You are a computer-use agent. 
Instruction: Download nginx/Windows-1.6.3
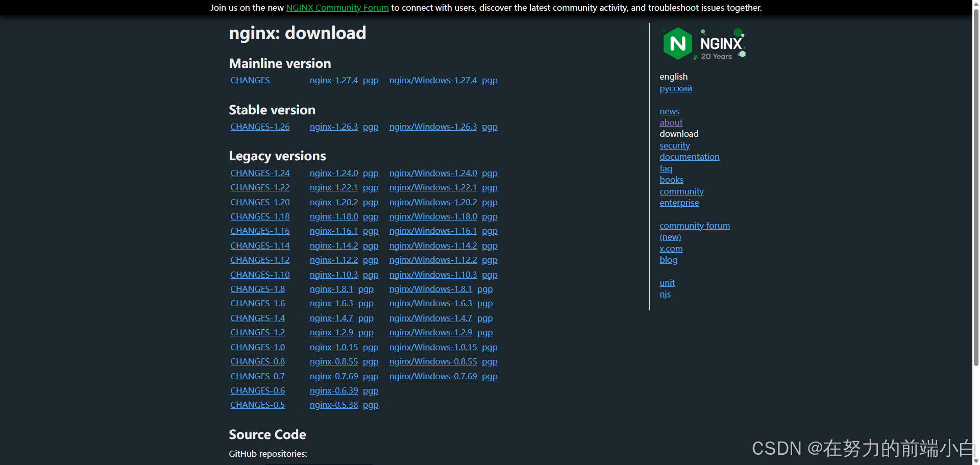tap(431, 303)
